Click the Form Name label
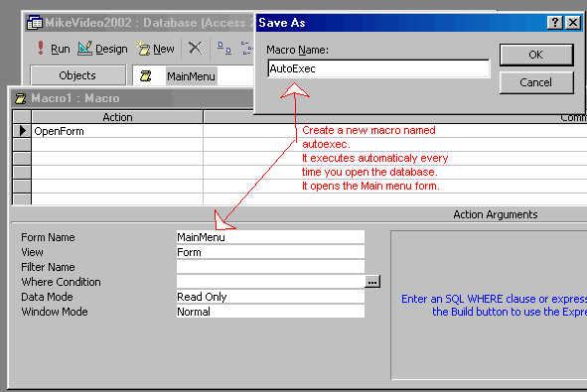The height and width of the screenshot is (392, 587). [x=48, y=237]
